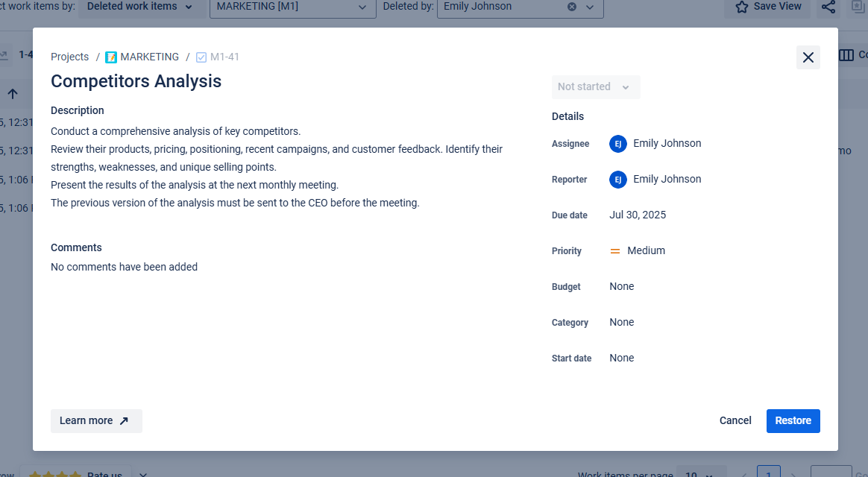Click the Medium priority icon
868x477 pixels.
(x=615, y=251)
